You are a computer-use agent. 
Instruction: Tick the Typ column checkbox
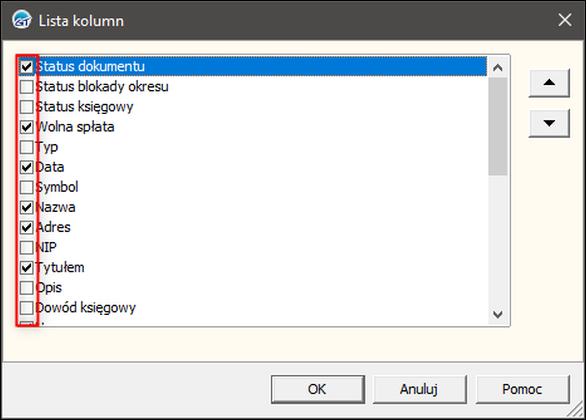pos(27,147)
